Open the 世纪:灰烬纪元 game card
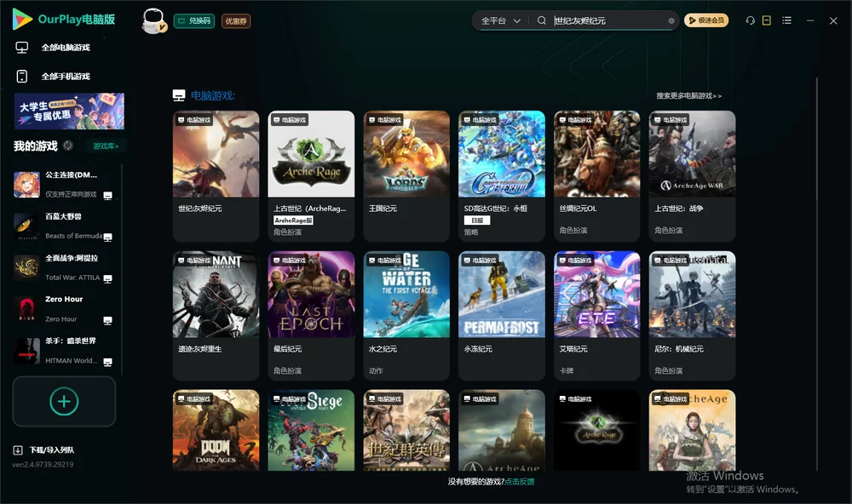The image size is (852, 504). 216,176
